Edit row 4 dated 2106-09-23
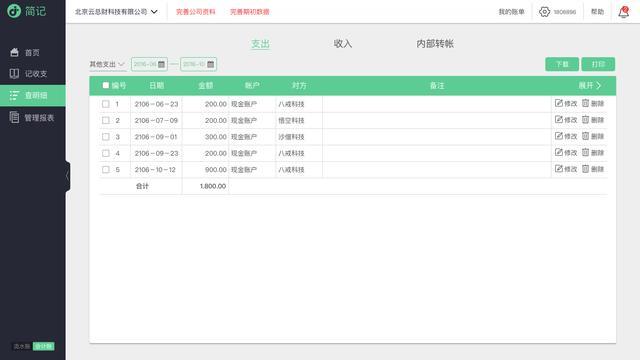This screenshot has width=640, height=360. (566, 153)
